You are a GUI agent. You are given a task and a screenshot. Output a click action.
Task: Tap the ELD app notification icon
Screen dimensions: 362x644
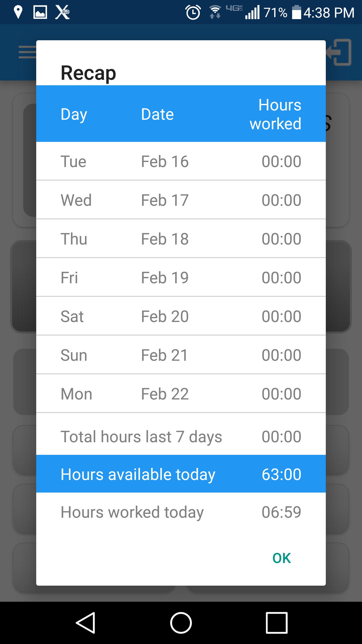click(x=62, y=13)
